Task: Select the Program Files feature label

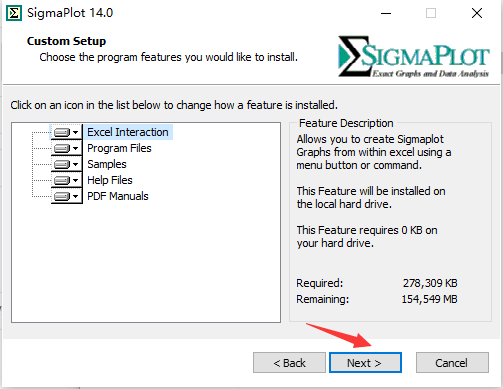Action: (x=119, y=148)
